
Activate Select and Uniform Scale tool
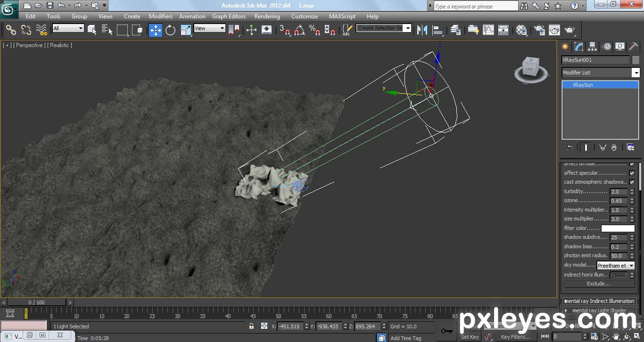[x=186, y=30]
